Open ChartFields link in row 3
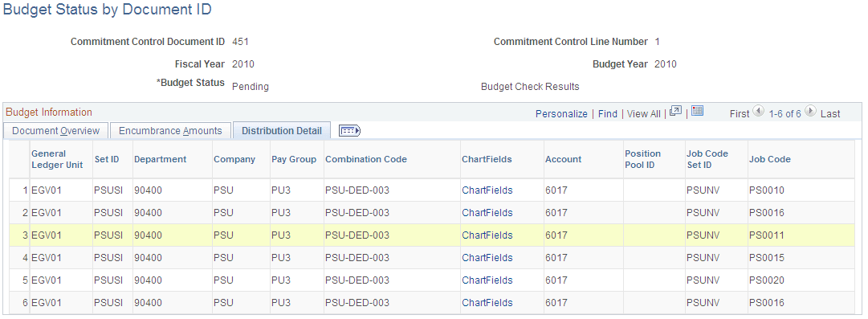868x319 pixels. tap(487, 235)
